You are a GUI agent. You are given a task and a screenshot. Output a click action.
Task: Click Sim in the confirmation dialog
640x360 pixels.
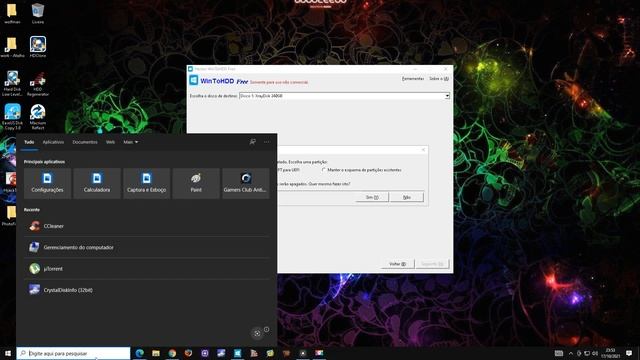click(372, 197)
